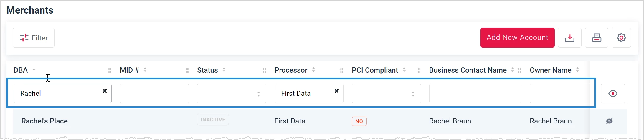
Task: Click Business Contact Name filter field
Action: [475, 94]
